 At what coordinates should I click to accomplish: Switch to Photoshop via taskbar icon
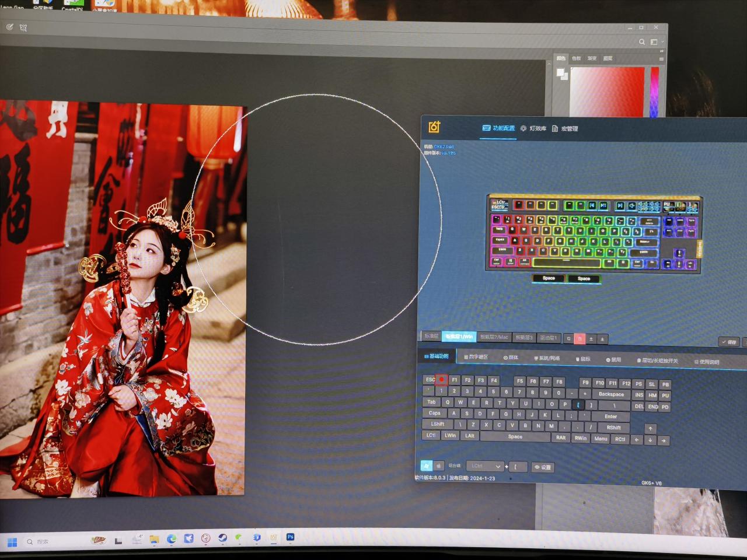tap(290, 537)
